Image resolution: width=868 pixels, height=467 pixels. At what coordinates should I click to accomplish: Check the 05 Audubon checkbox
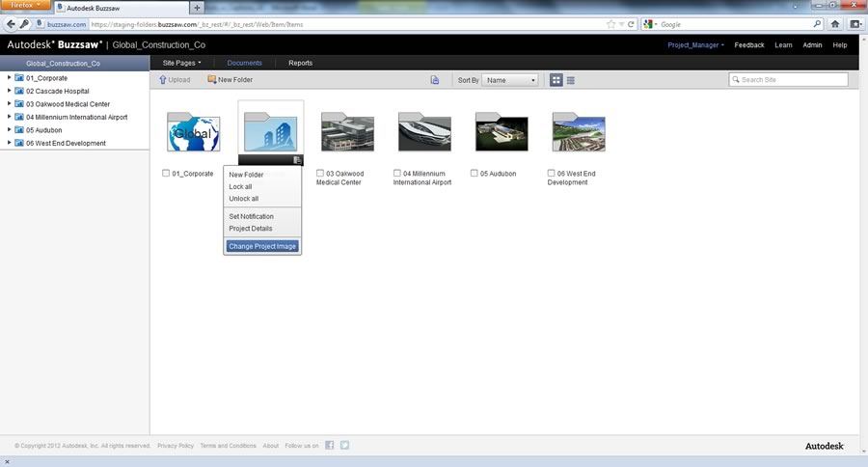474,173
